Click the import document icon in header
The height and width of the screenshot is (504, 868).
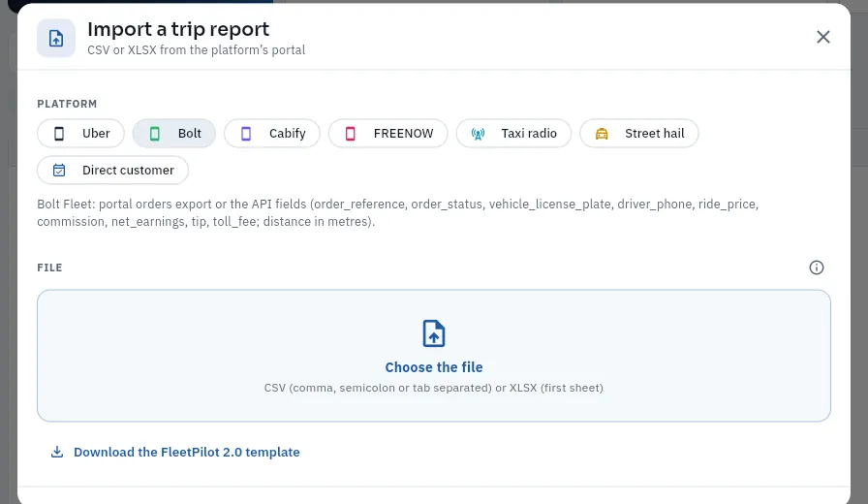pos(56,38)
